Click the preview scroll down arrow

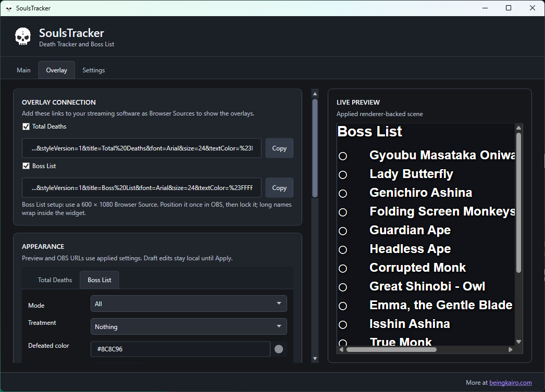pyautogui.click(x=518, y=342)
